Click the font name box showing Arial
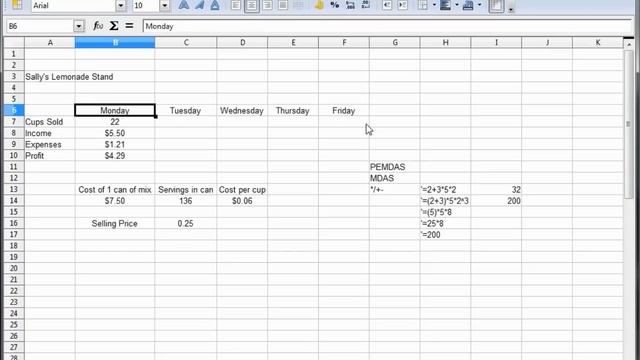The width and height of the screenshot is (640, 360). (73, 5)
